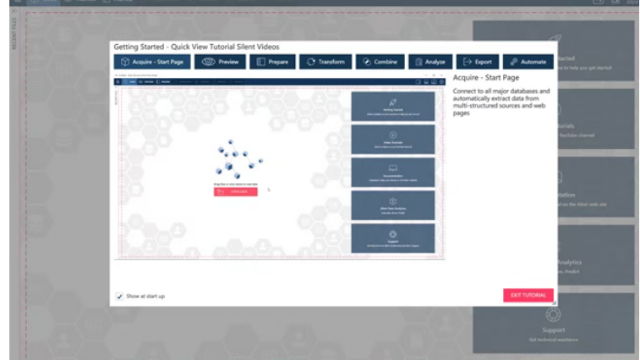Click the 'Getting Started - Quick View Tutorial' title
Image resolution: width=640 pixels, height=360 pixels.
(196, 47)
